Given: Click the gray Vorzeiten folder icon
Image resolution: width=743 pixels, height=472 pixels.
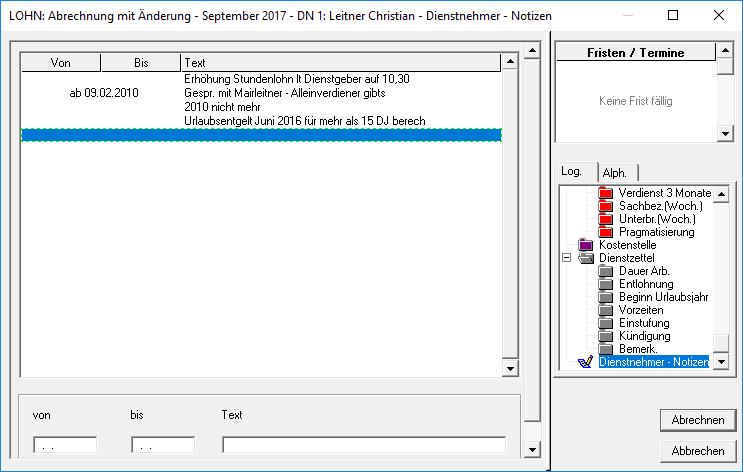Looking at the screenshot, I should (605, 310).
